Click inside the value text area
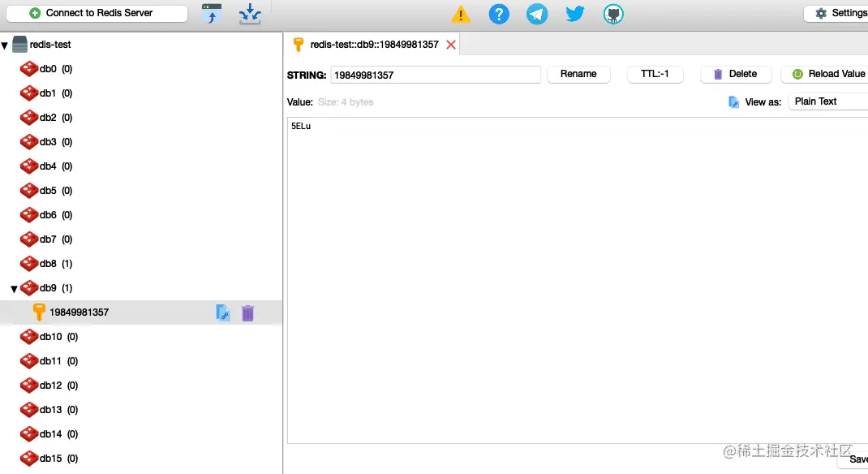This screenshot has height=474, width=868. (x=578, y=280)
